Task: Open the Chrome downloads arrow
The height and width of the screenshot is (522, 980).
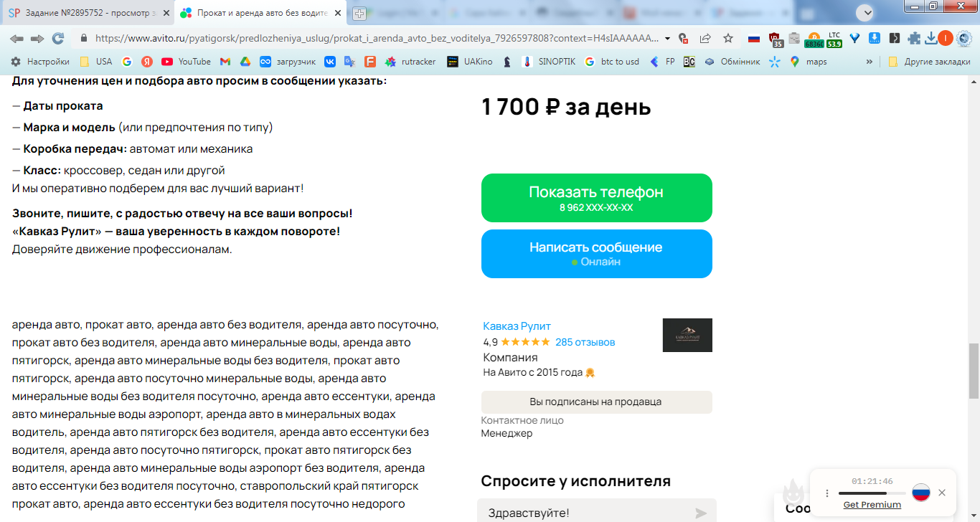Action: (x=931, y=38)
